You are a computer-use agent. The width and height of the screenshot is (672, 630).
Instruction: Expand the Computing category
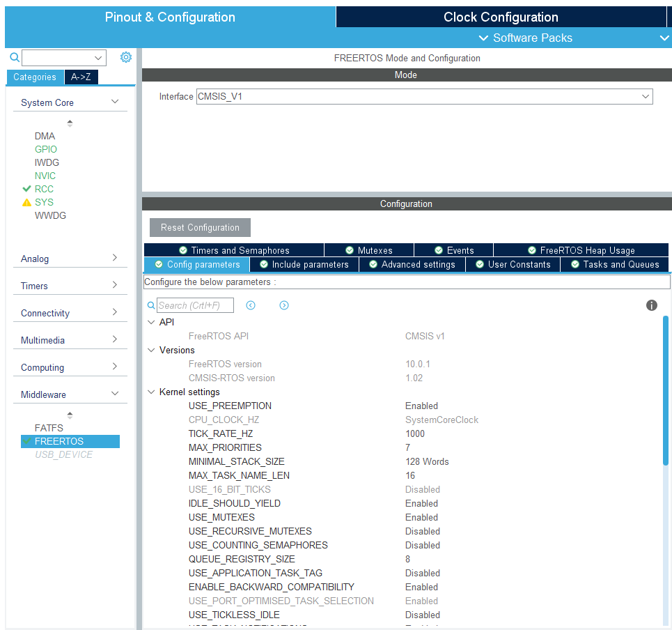tap(115, 367)
